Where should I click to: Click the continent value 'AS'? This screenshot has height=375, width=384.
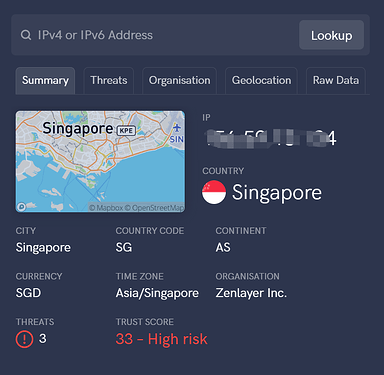pos(223,247)
